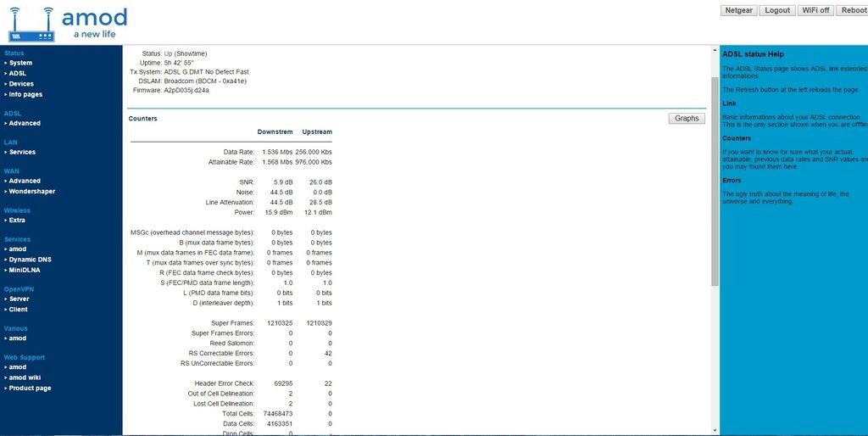
Task: Click the Reboot button
Action: 851,10
